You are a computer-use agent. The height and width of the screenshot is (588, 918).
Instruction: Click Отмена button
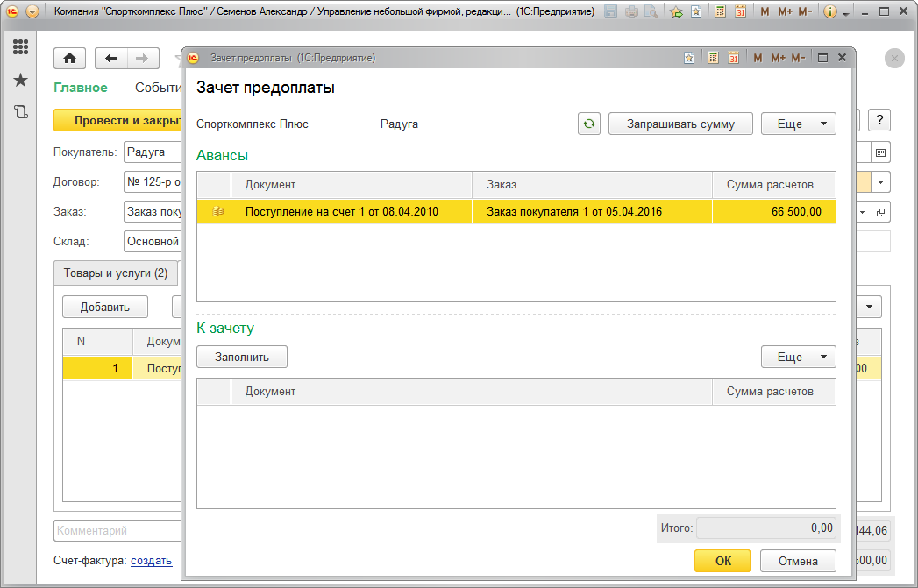798,561
